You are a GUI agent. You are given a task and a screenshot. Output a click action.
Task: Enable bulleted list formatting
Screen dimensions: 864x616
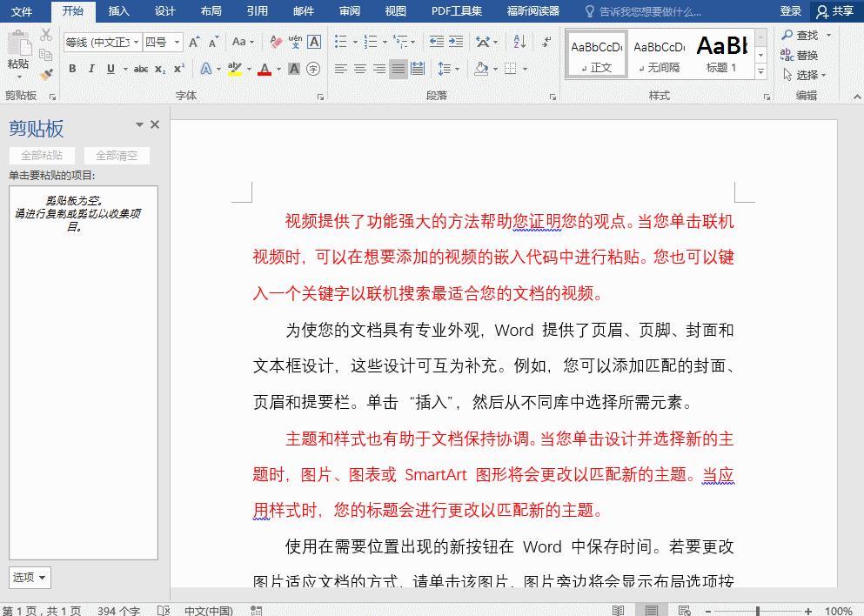coord(342,40)
